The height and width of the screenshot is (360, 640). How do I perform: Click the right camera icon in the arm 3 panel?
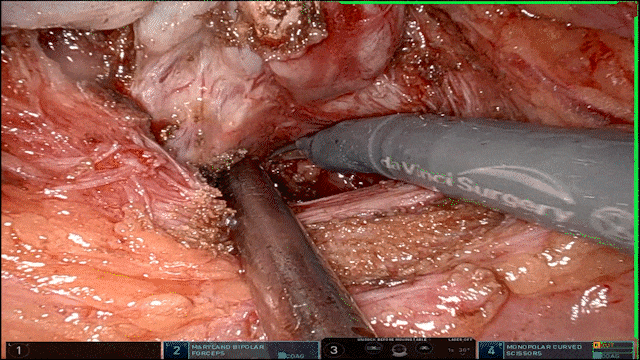tap(424, 348)
